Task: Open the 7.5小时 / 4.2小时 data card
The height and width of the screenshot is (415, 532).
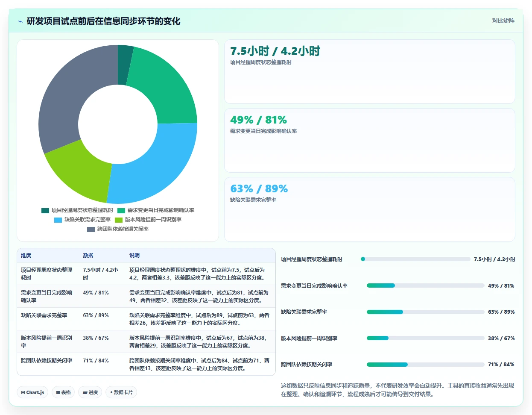Action: (x=370, y=71)
